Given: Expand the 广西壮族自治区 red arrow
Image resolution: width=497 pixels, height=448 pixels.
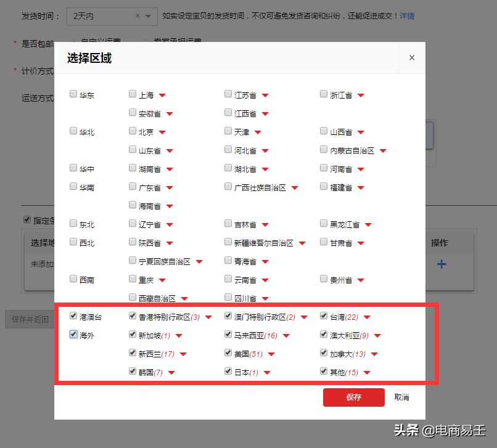Looking at the screenshot, I should pyautogui.click(x=295, y=188).
